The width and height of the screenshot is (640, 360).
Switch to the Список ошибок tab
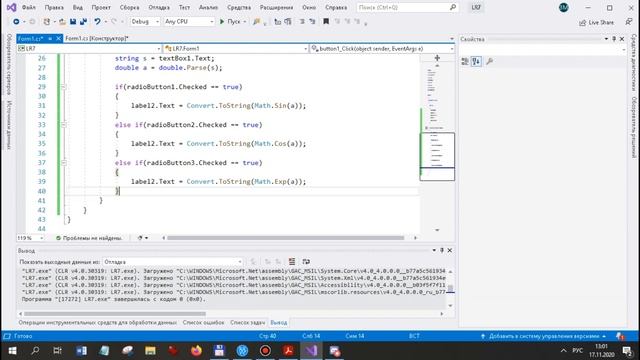[203, 322]
